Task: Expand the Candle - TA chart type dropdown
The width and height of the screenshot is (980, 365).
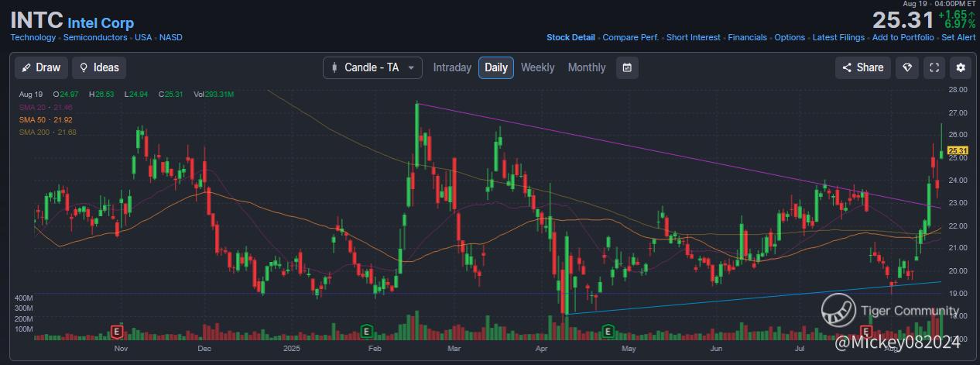Action: tap(372, 67)
